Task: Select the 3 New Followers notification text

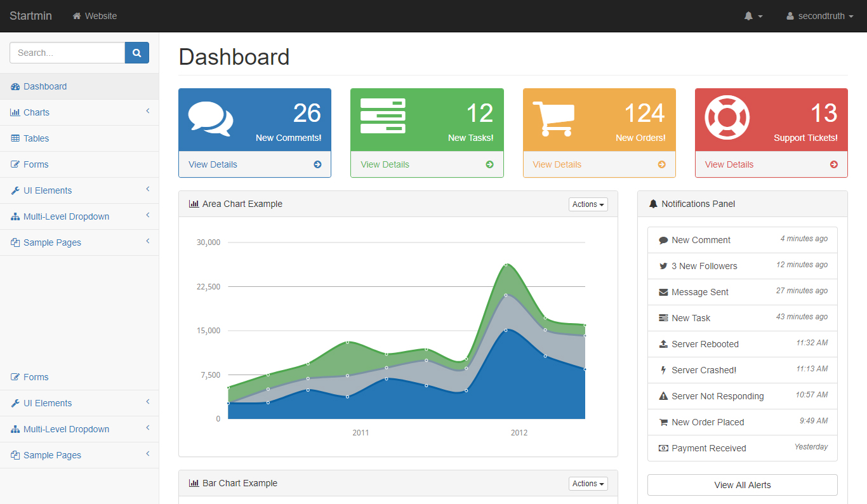Action: point(705,266)
